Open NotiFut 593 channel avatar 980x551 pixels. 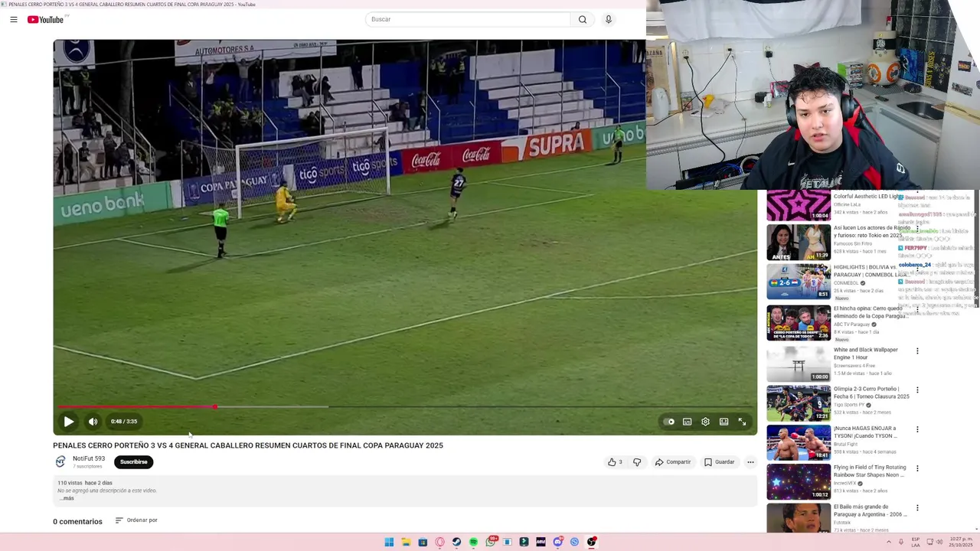click(60, 461)
